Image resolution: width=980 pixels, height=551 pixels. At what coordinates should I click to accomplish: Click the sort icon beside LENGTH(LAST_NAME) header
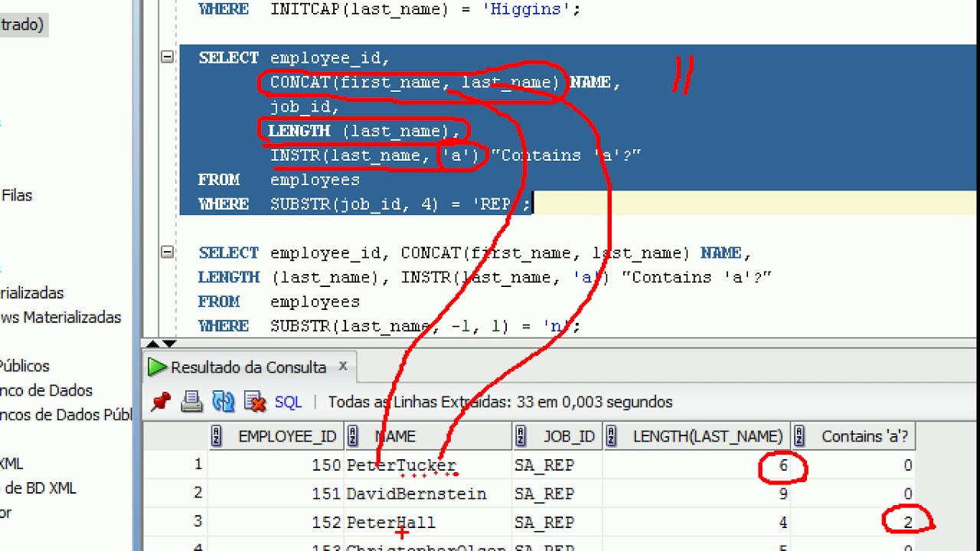[611, 436]
